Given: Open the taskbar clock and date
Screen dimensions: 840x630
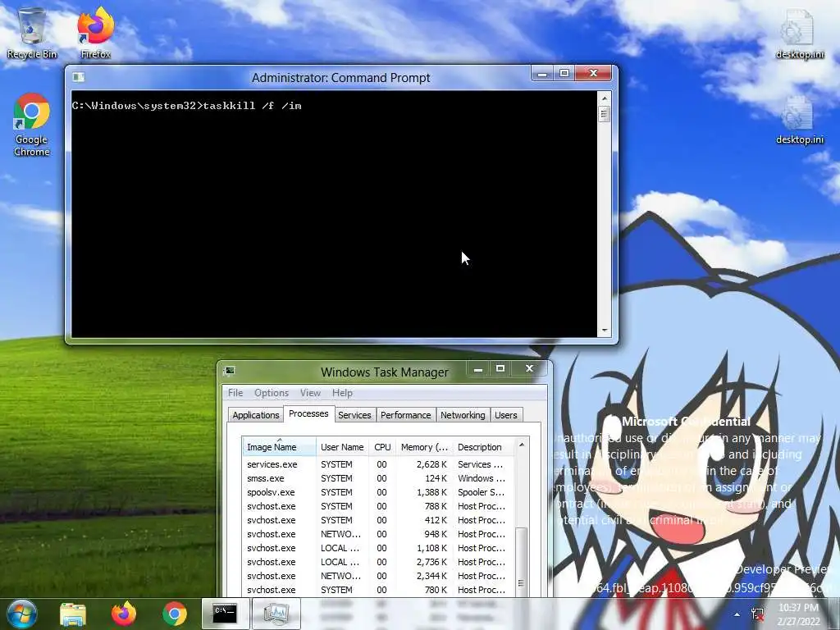Looking at the screenshot, I should coord(799,614).
